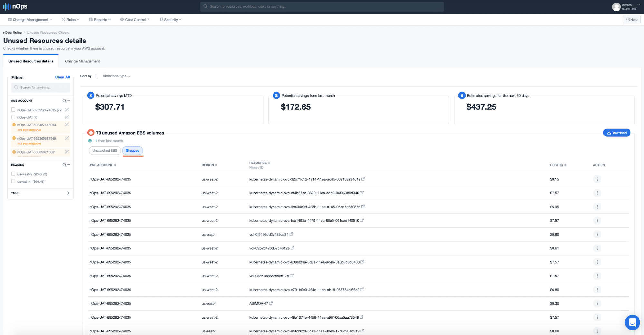Open the Violations type sort dropdown
The width and height of the screenshot is (644, 335).
(x=116, y=76)
